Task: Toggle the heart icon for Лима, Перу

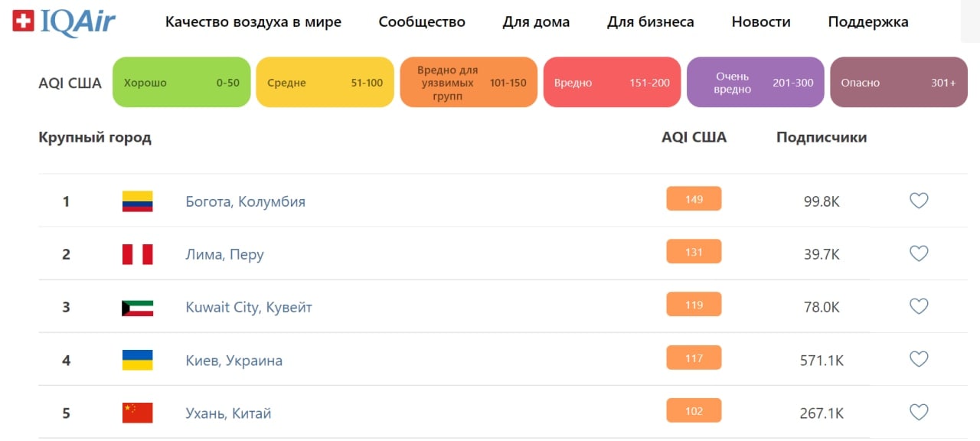Action: (x=919, y=253)
